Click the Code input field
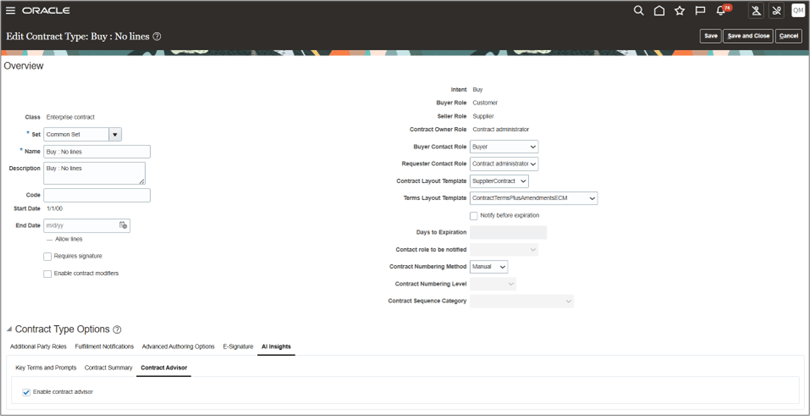 [x=97, y=195]
